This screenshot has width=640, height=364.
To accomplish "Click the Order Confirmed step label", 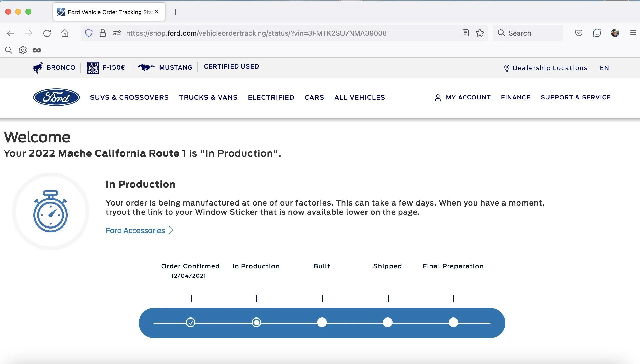I will 190,266.
